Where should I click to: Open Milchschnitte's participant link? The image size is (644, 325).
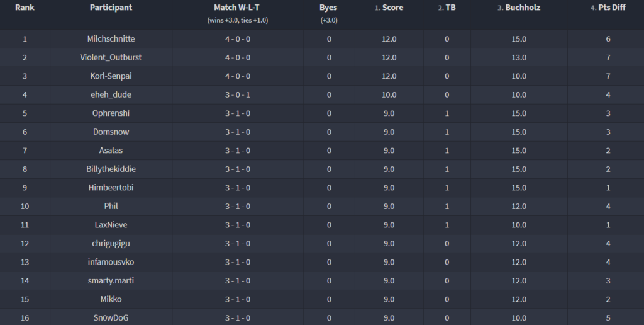tap(111, 39)
